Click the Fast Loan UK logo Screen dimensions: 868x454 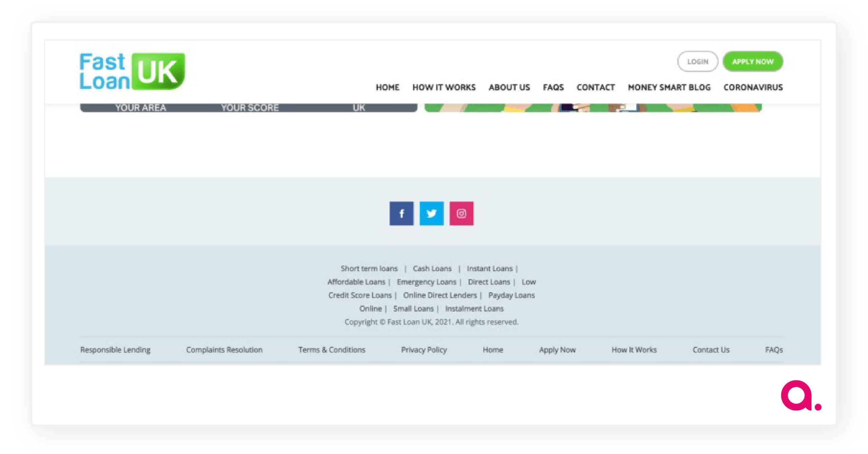coord(132,71)
